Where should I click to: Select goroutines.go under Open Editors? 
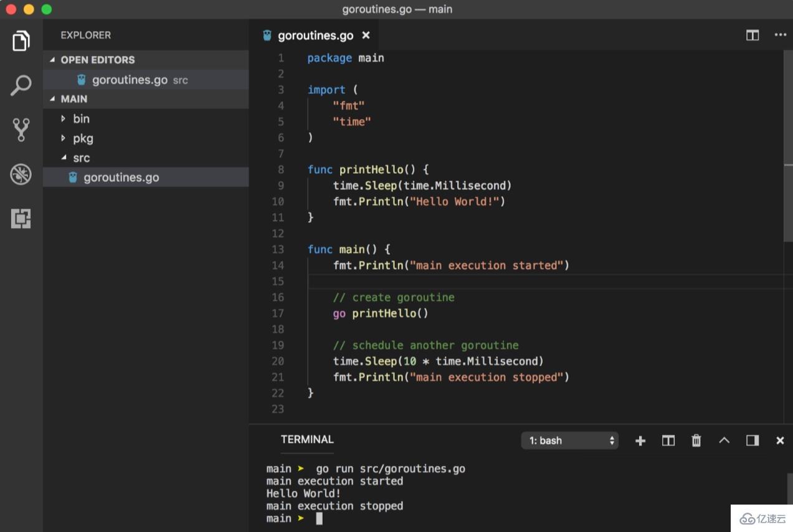tap(130, 80)
